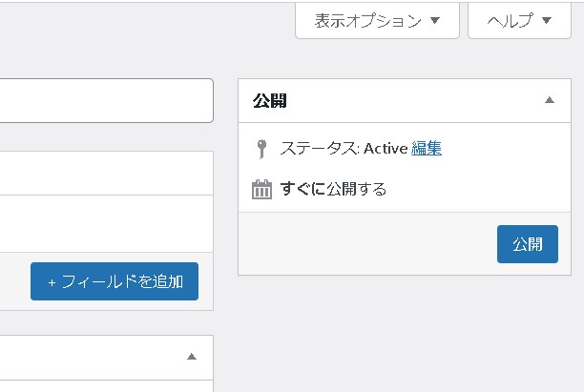Click the 公開 panel heading text
The height and width of the screenshot is (392, 584).
click(x=270, y=100)
